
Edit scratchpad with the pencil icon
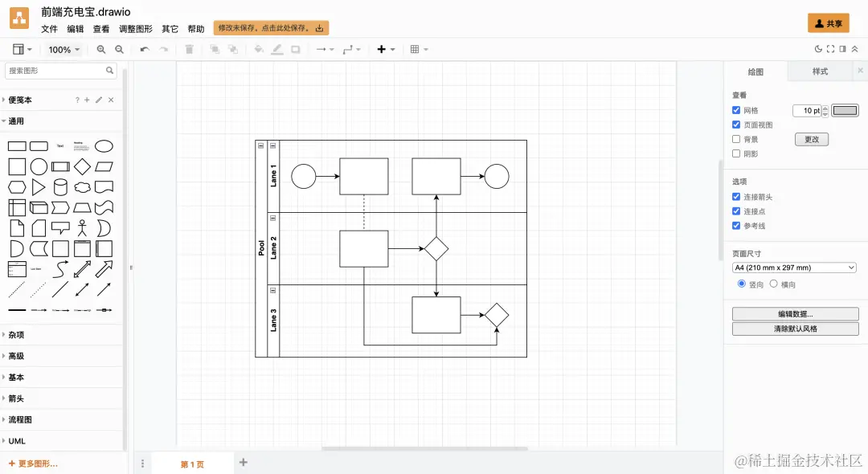[99, 100]
